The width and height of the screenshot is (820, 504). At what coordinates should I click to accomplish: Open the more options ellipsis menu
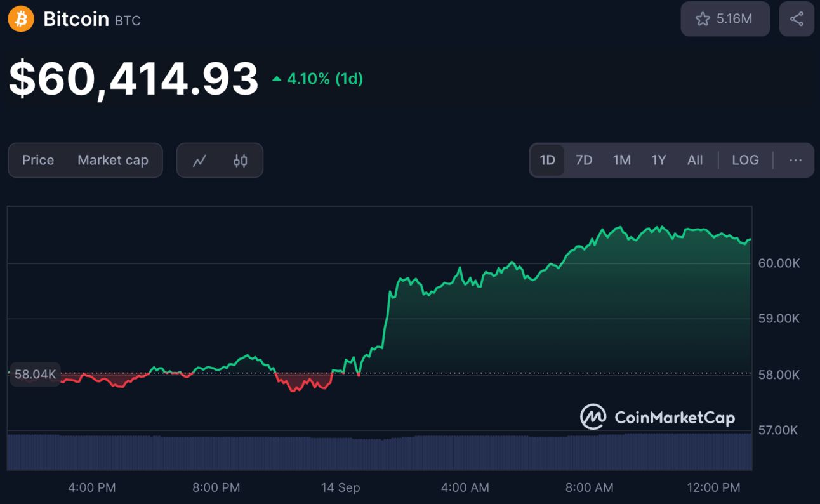pos(795,161)
